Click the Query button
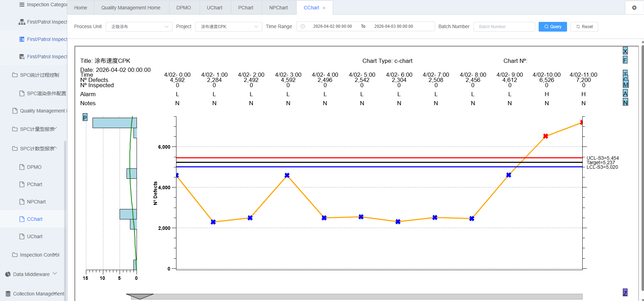This screenshot has width=644, height=301. (552, 27)
